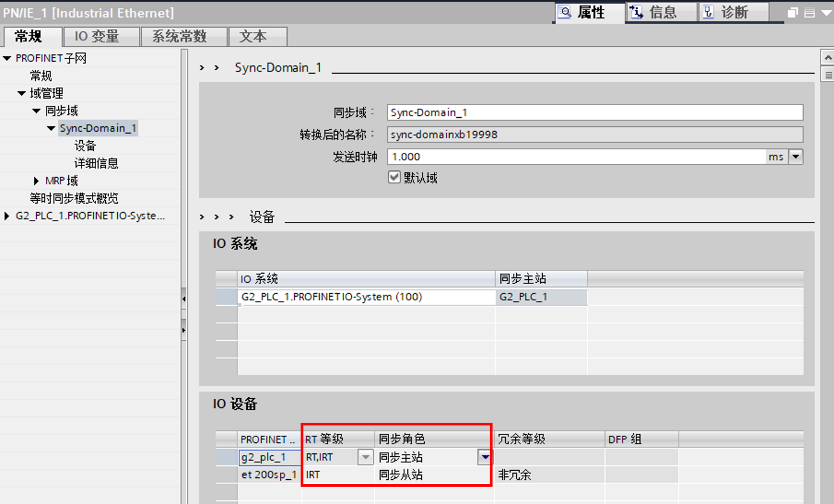Viewport: 834px width, 504px height.
Task: Collapse the Sync-Domain_1 tree node
Action: click(51, 128)
